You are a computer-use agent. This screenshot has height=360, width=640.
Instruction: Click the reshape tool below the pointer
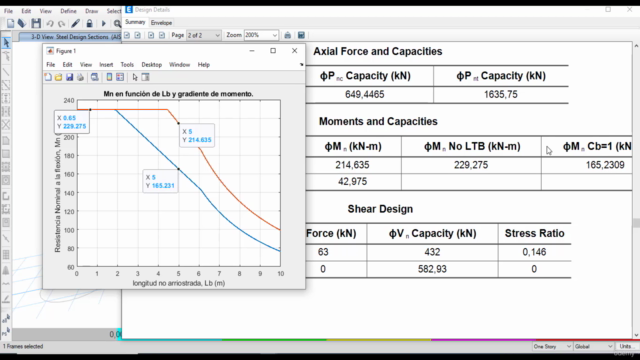point(6,56)
